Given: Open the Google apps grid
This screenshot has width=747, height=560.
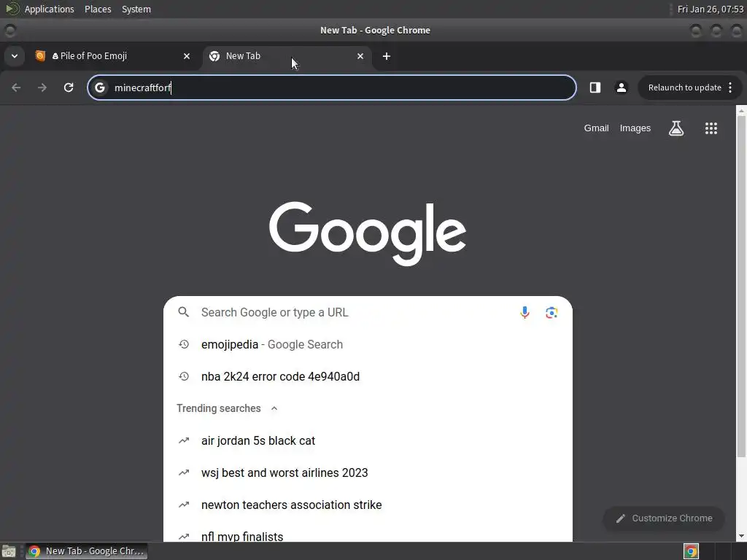Looking at the screenshot, I should pyautogui.click(x=711, y=128).
